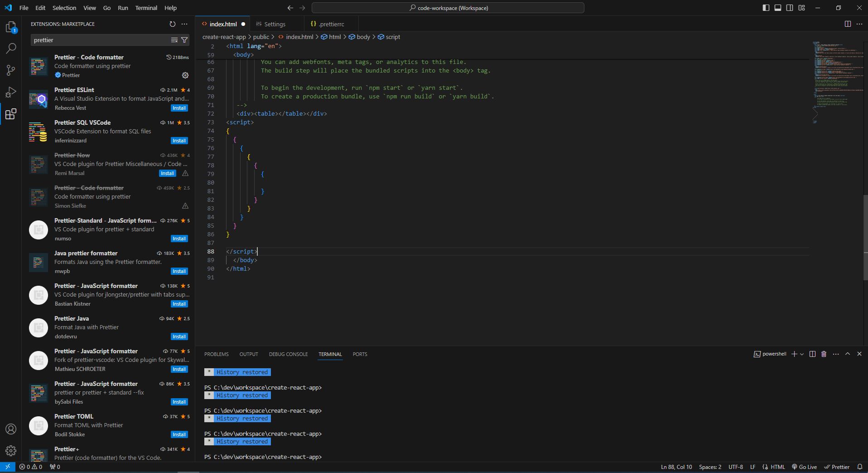Screen dimensions: 868x473
Task: Open editor more actions menu
Action: coord(859,24)
